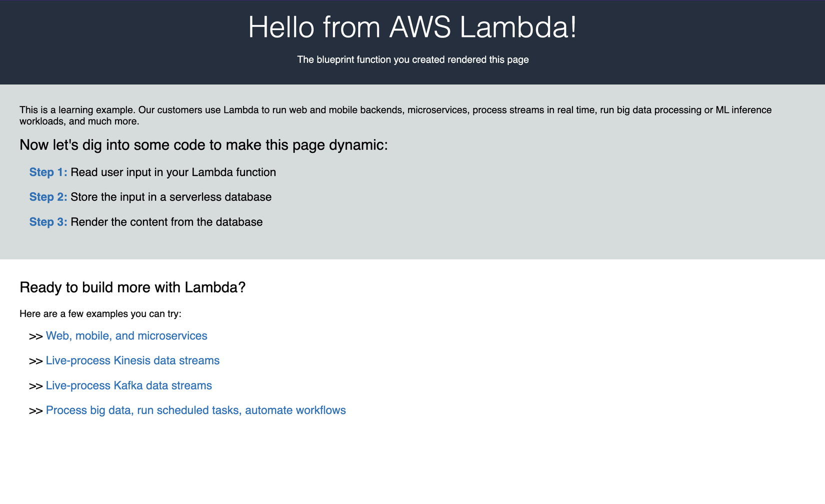
Task: Select the Step 1 label
Action: tap(48, 172)
